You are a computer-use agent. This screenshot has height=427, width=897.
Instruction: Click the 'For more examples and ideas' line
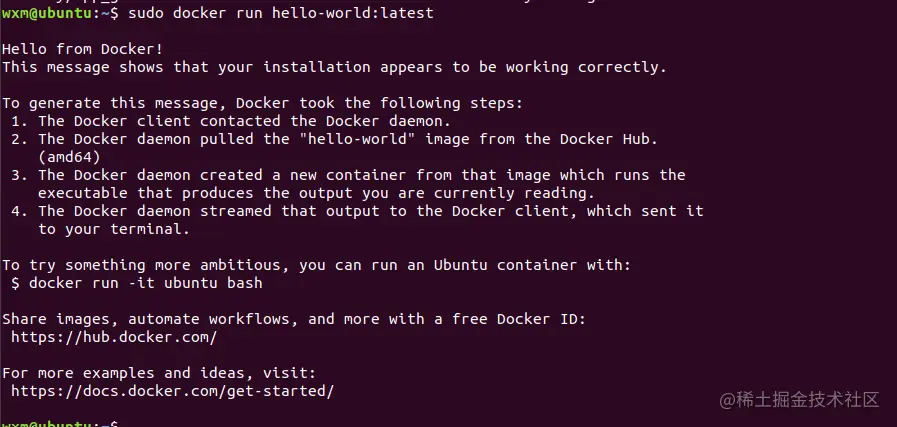(160, 373)
